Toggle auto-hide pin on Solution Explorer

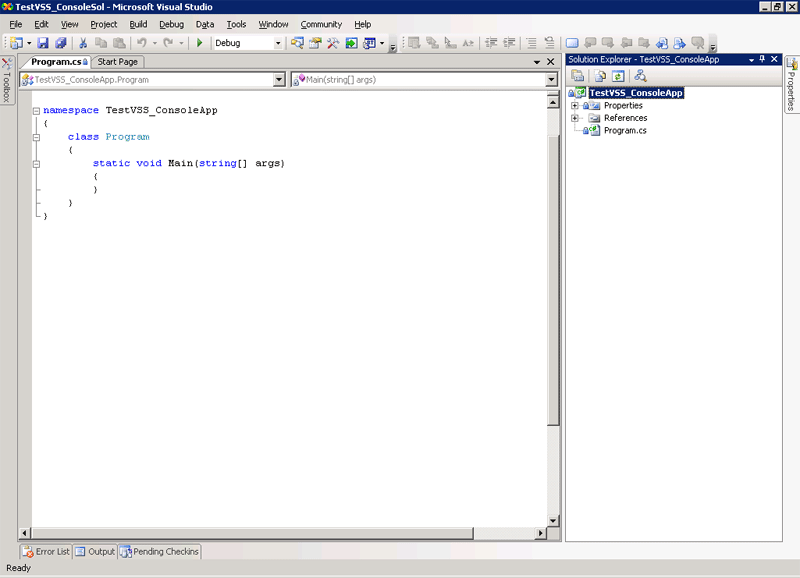click(x=762, y=59)
